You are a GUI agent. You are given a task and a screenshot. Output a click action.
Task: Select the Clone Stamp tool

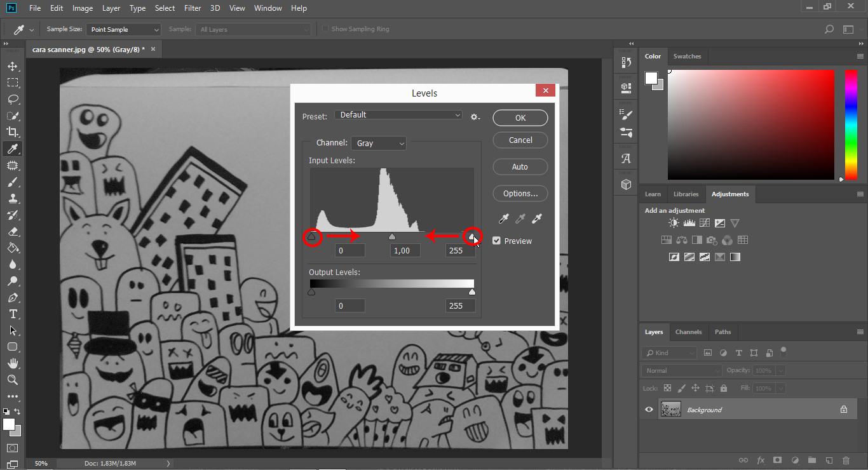click(x=12, y=198)
